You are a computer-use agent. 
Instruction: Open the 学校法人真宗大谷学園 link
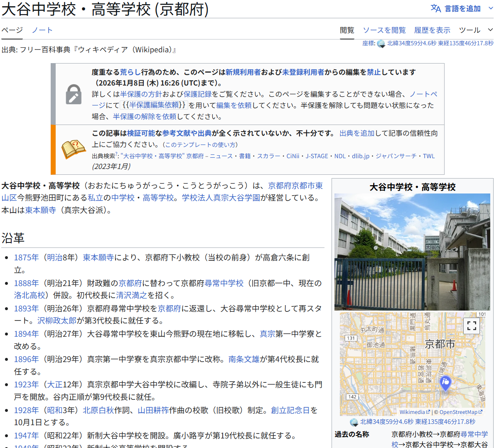[x=221, y=198]
